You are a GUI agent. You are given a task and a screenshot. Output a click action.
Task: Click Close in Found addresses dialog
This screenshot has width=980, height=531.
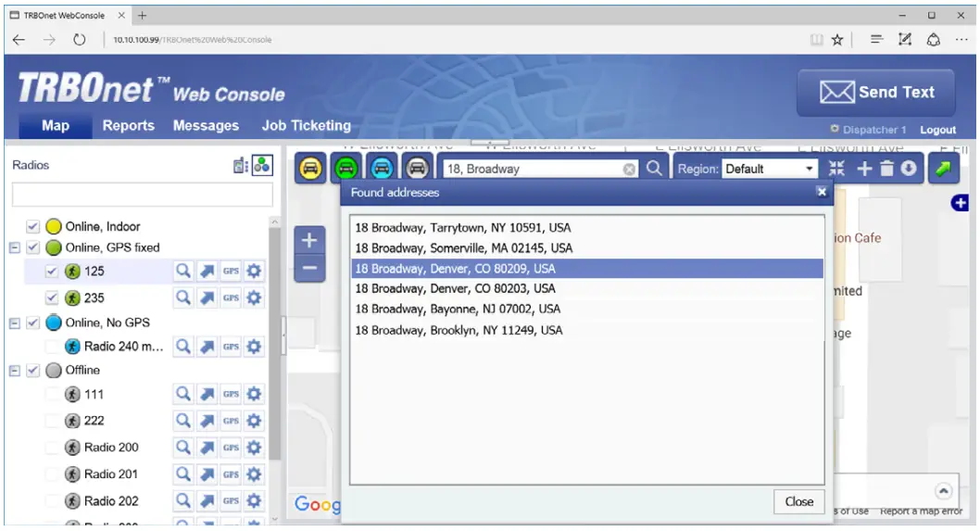[x=798, y=501]
